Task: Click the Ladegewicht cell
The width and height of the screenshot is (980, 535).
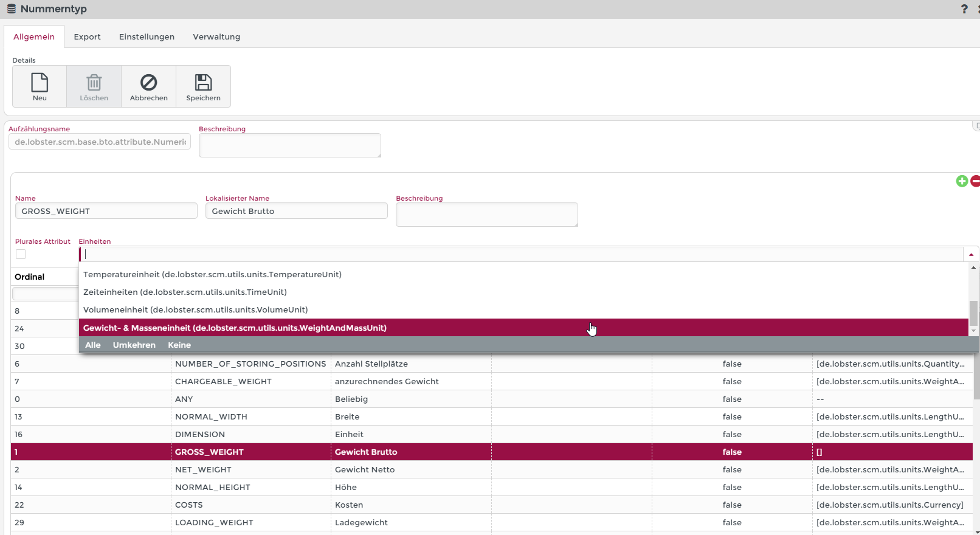Action: (x=411, y=522)
